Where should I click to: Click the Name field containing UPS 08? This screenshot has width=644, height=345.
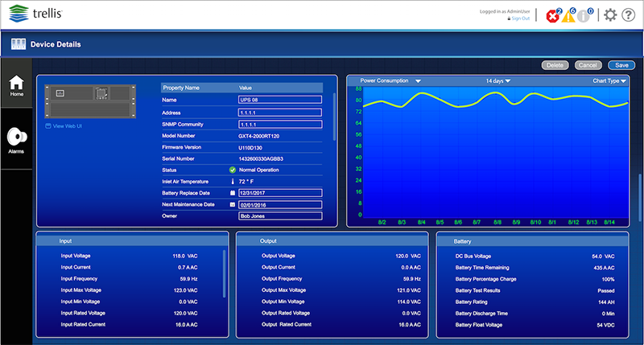pos(279,100)
